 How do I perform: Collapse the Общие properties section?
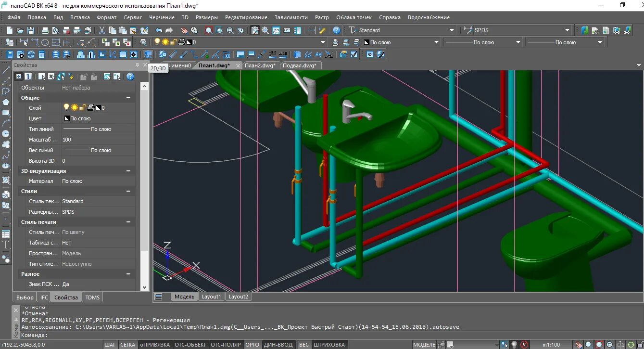pos(128,98)
